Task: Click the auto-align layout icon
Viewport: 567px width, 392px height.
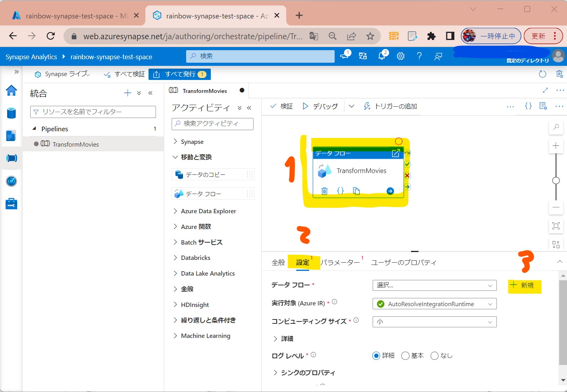Action: click(556, 244)
